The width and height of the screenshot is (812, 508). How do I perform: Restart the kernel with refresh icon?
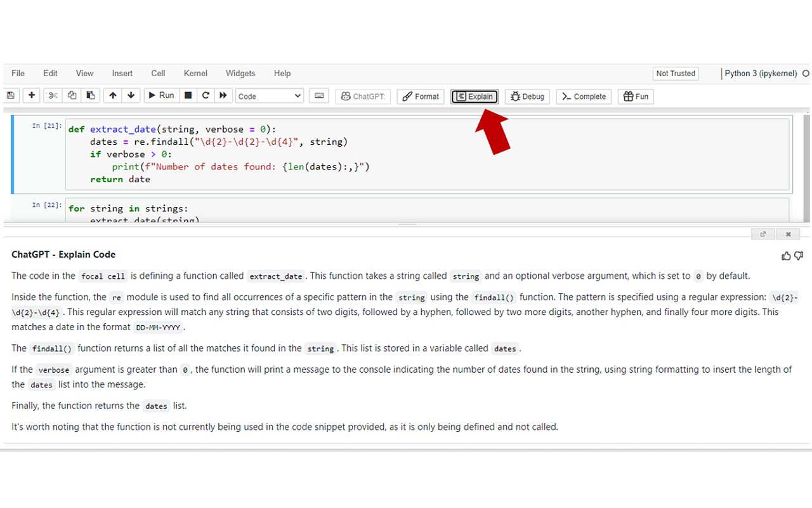[x=206, y=96]
